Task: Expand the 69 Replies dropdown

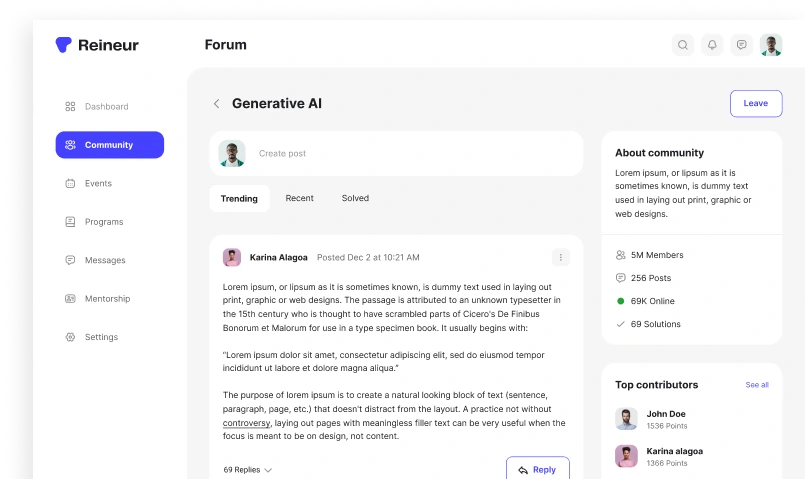Action: coord(248,470)
